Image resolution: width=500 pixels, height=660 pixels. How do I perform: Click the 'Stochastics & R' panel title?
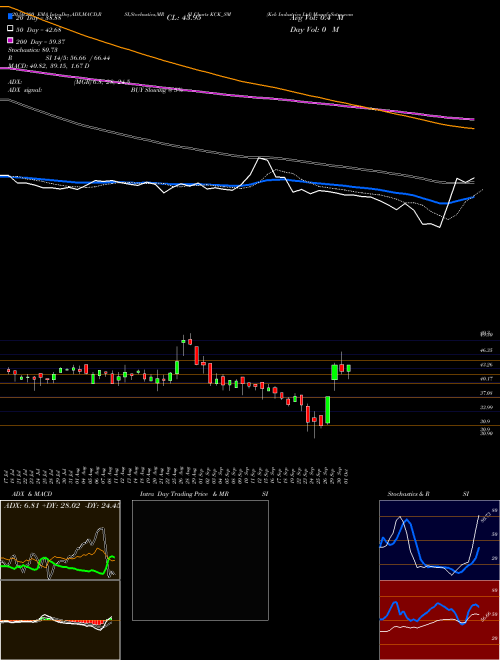(408, 494)
